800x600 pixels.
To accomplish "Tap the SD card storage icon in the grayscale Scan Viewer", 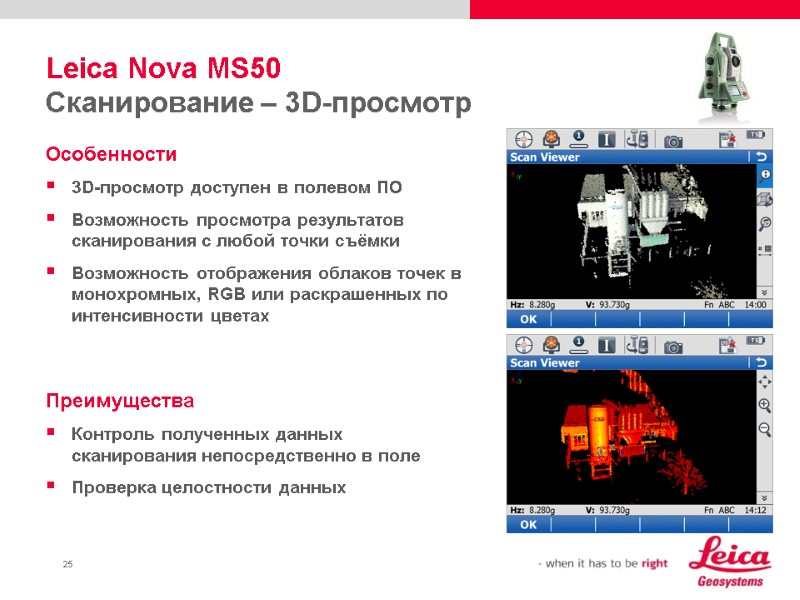I will coord(728,139).
